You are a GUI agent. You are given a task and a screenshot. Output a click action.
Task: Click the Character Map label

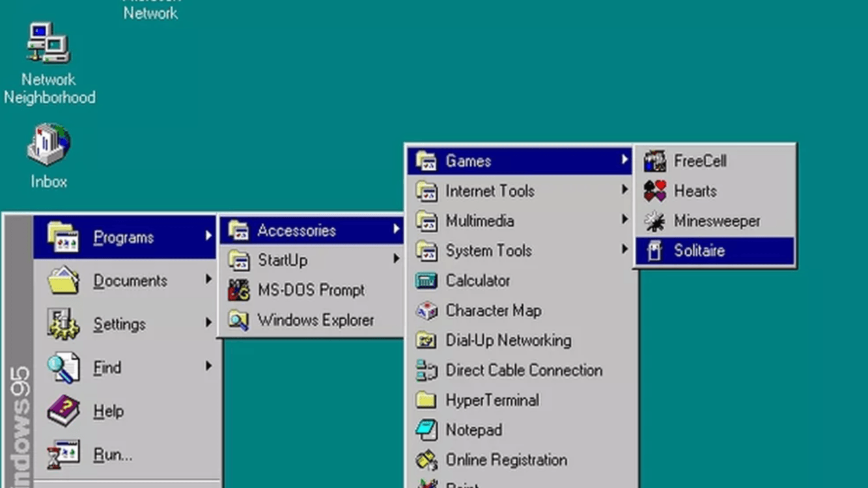point(493,310)
